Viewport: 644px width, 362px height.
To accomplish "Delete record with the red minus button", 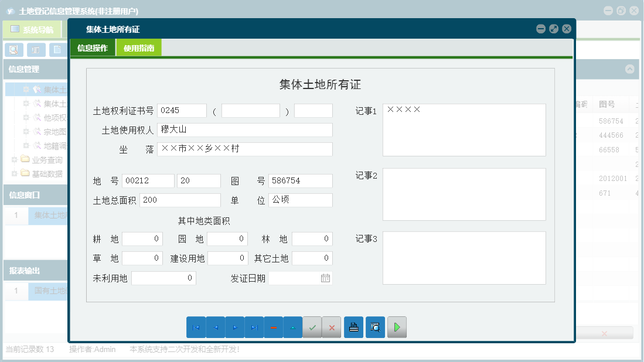I will pos(274,327).
